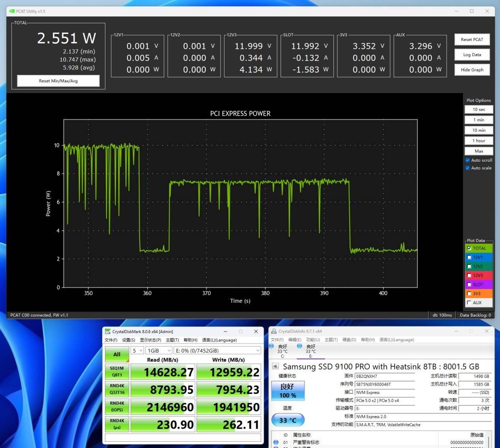The height and width of the screenshot is (448, 500).
Task: Click the blue status dot for attribute 01
Action: (x=276, y=442)
